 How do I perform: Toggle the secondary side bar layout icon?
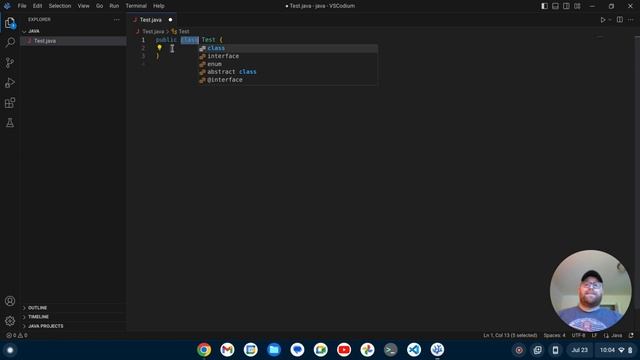567,6
